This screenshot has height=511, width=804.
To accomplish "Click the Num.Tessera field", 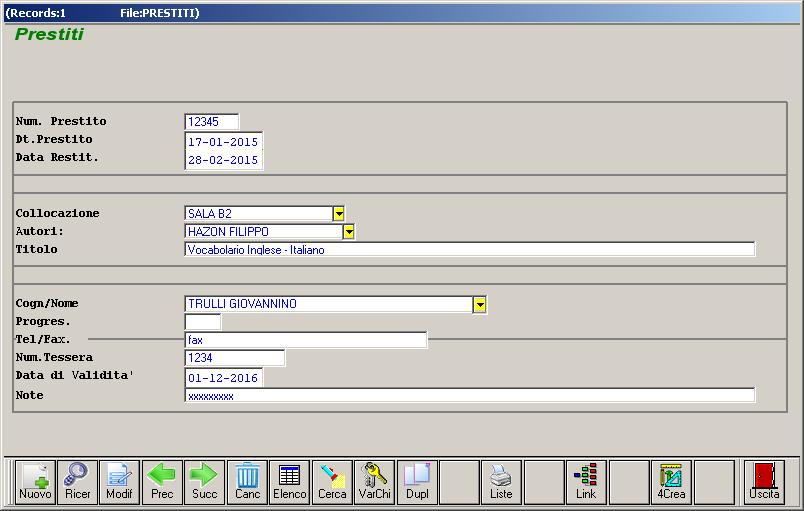I will [x=234, y=358].
